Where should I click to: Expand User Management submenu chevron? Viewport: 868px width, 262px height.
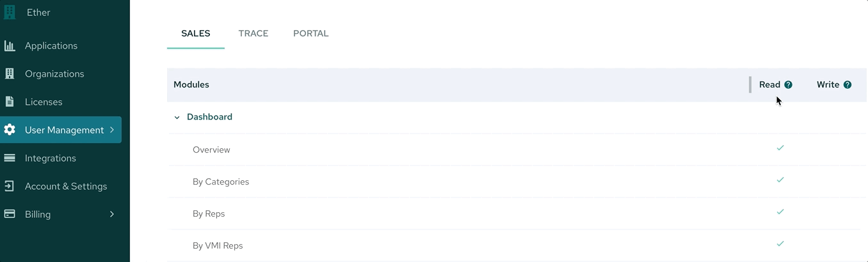click(112, 130)
